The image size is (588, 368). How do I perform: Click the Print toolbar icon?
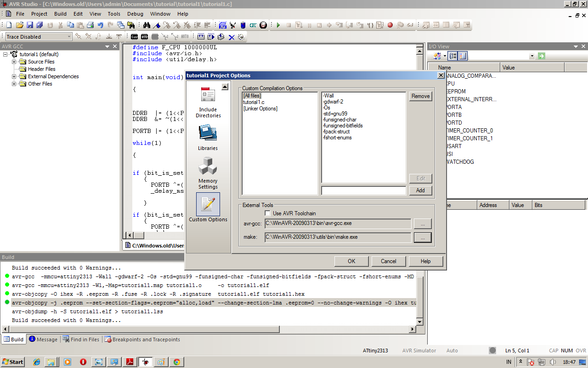90,25
